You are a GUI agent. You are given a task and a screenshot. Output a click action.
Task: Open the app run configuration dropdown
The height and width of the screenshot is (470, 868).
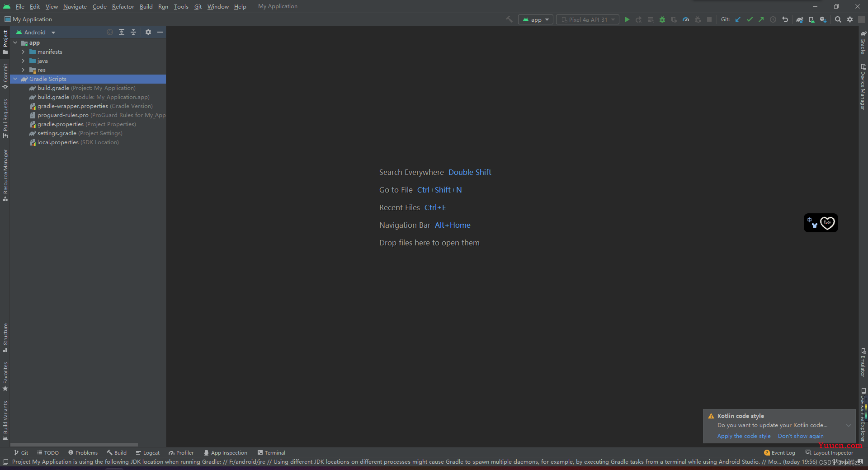click(536, 19)
